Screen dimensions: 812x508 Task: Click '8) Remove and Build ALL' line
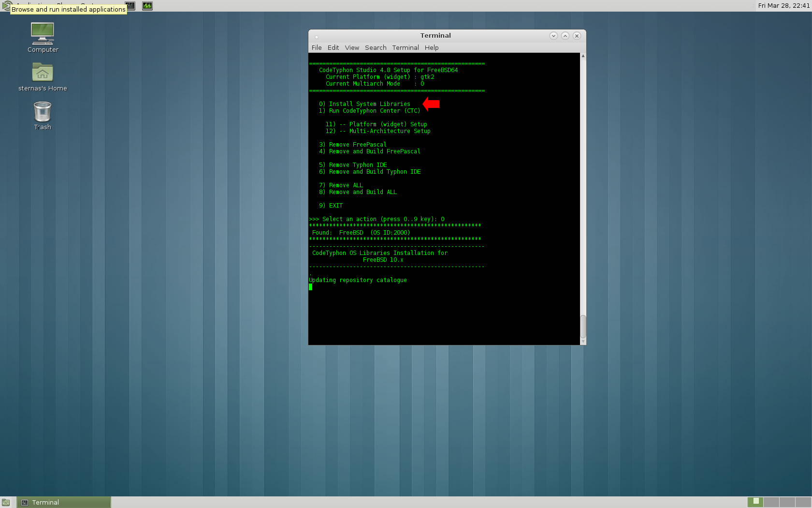[358, 192]
